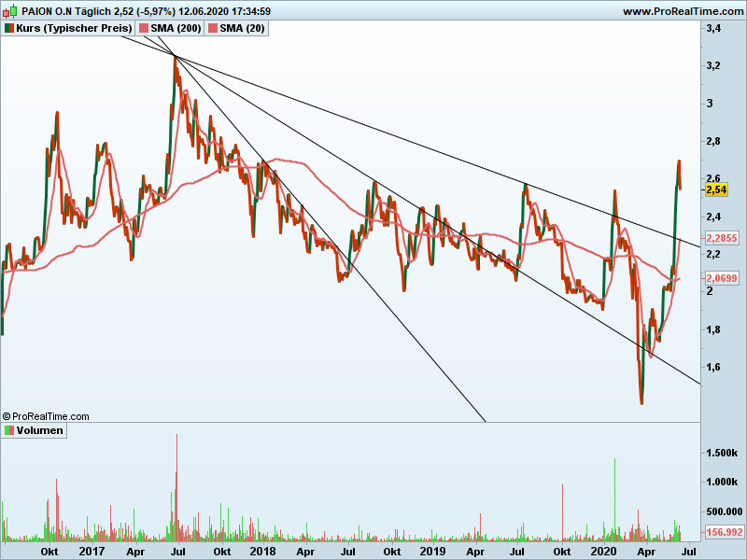The image size is (747, 560).
Task: Click the yellow 2,54 current price label
Action: (716, 189)
